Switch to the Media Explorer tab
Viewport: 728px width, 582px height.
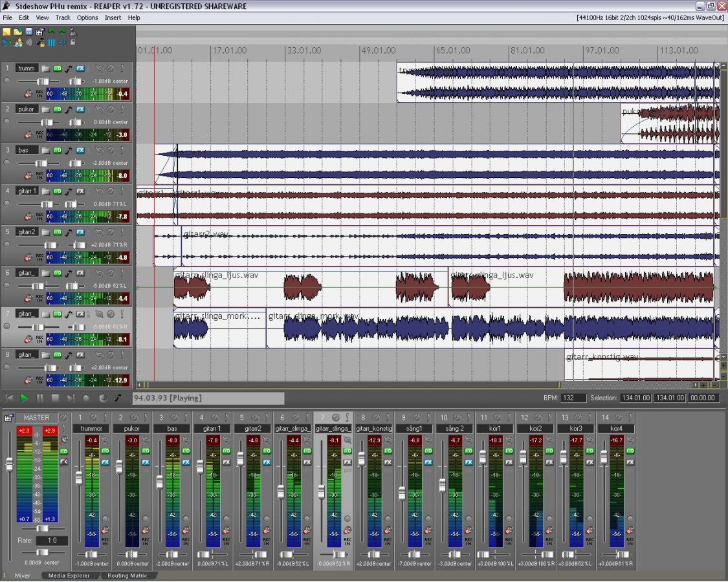tap(69, 576)
